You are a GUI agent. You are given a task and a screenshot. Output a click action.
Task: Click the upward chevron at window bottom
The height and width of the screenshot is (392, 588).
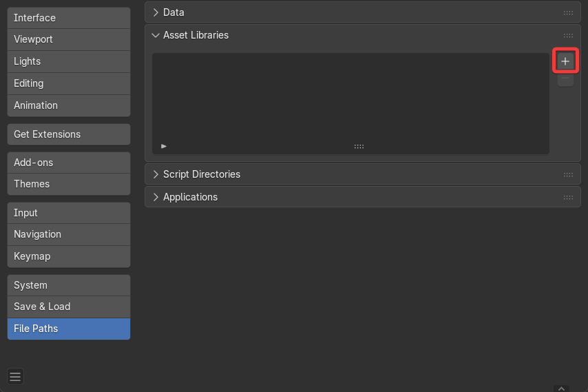click(x=562, y=389)
